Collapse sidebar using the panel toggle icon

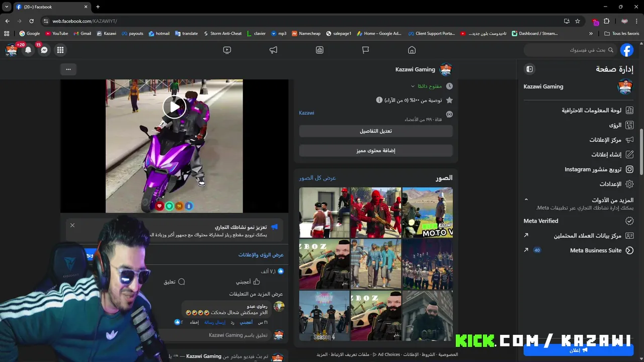tap(529, 69)
